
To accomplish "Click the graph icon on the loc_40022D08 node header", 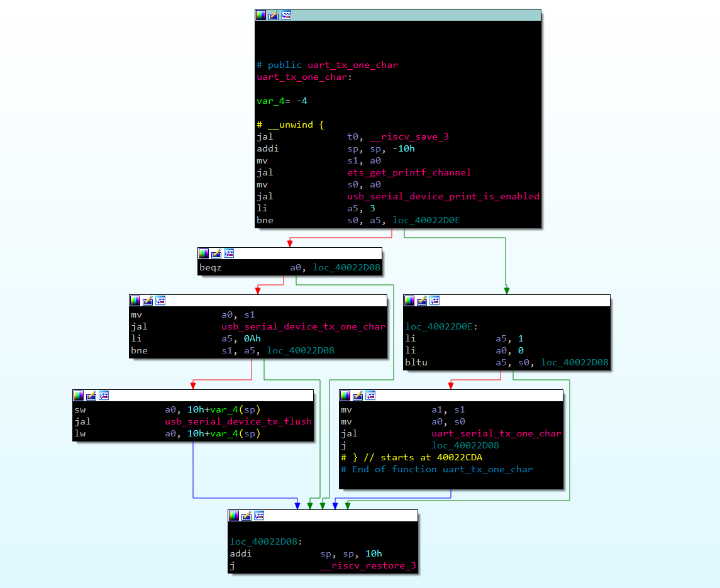I will point(258,516).
